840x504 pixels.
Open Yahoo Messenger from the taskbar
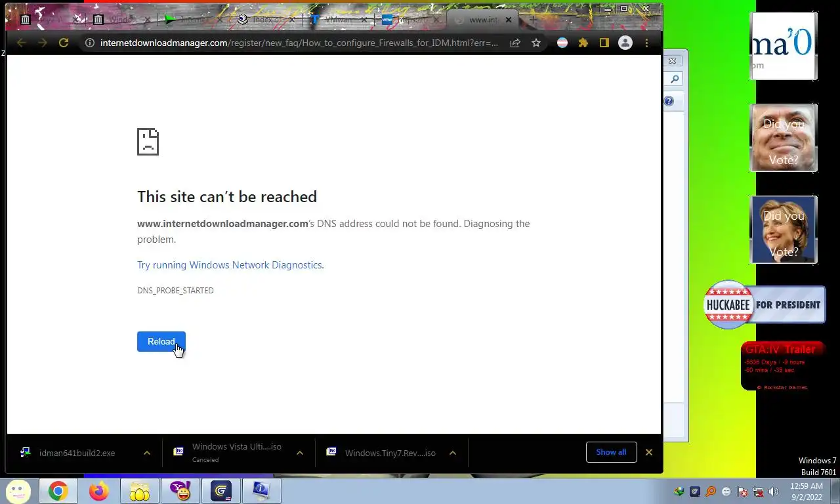point(180,491)
